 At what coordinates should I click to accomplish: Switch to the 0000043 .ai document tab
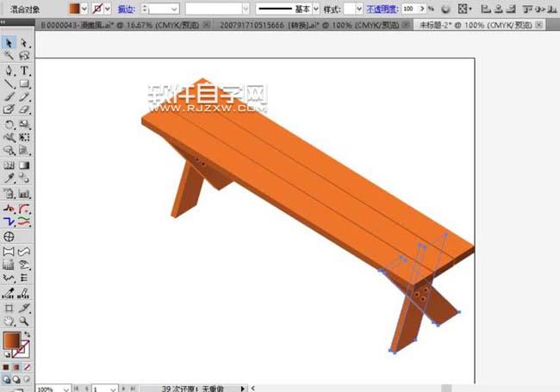pyautogui.click(x=120, y=25)
